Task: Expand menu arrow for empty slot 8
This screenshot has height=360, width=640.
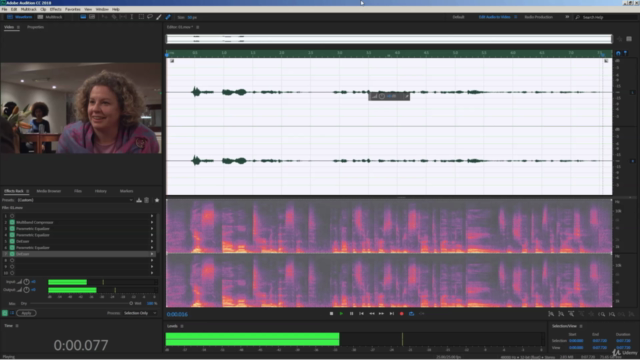Action: click(x=152, y=260)
